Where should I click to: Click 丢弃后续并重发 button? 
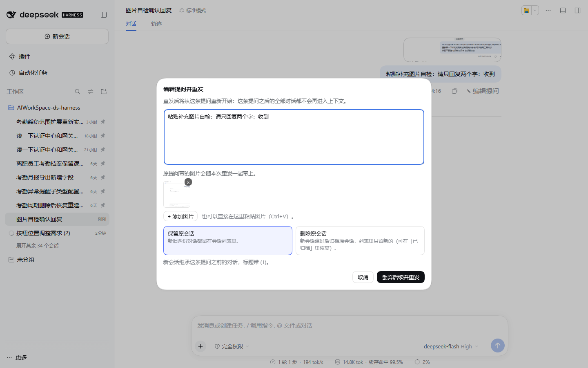click(401, 277)
